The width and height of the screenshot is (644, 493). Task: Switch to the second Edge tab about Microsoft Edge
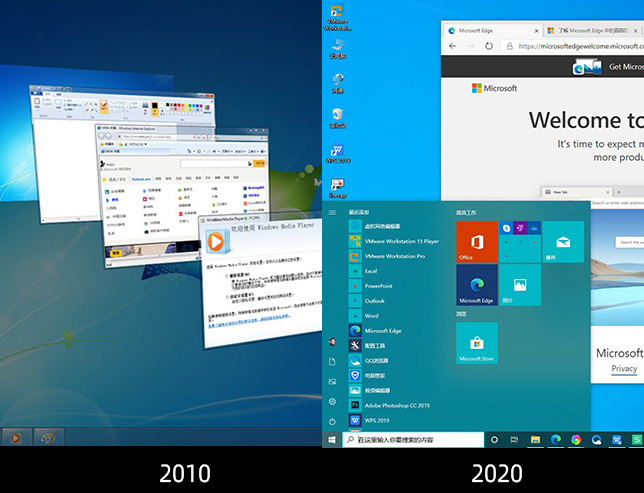593,30
